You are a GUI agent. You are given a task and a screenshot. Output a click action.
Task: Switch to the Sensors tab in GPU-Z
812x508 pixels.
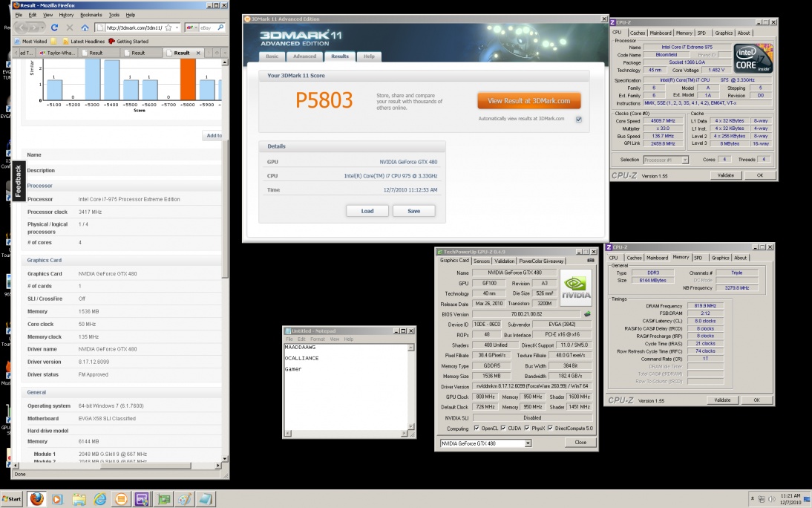(x=481, y=261)
